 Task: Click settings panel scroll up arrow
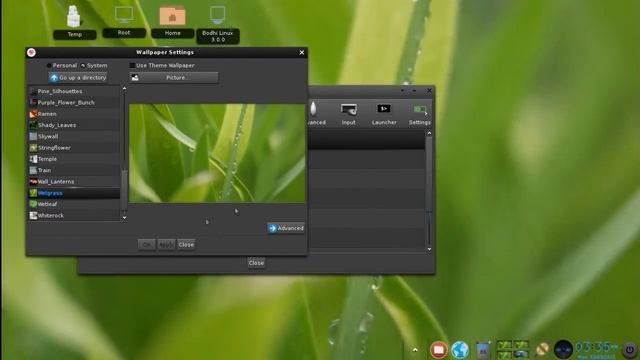tap(429, 133)
